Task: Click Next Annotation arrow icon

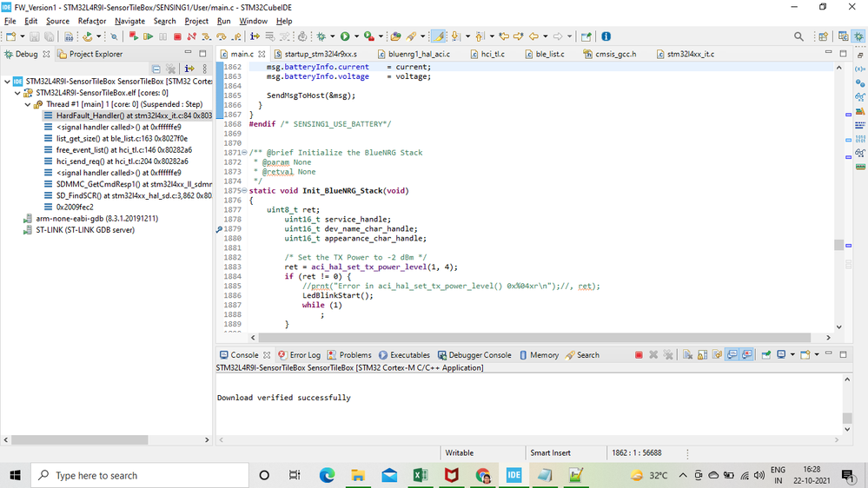Action: click(x=455, y=36)
